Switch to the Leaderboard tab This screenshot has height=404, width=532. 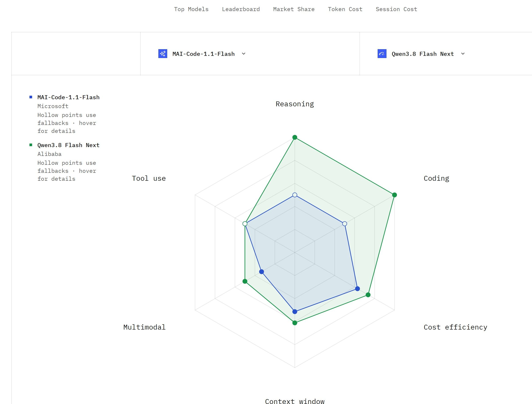click(x=241, y=9)
